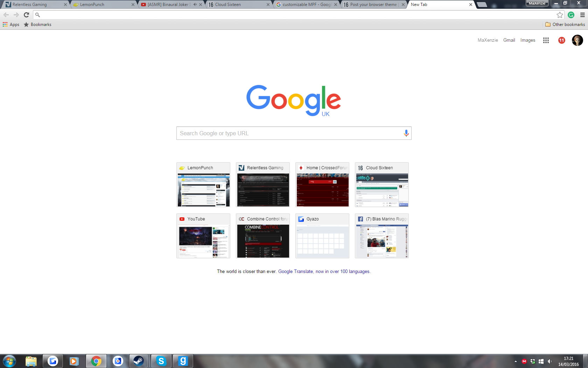Open the volume control in system tray

[549, 361]
